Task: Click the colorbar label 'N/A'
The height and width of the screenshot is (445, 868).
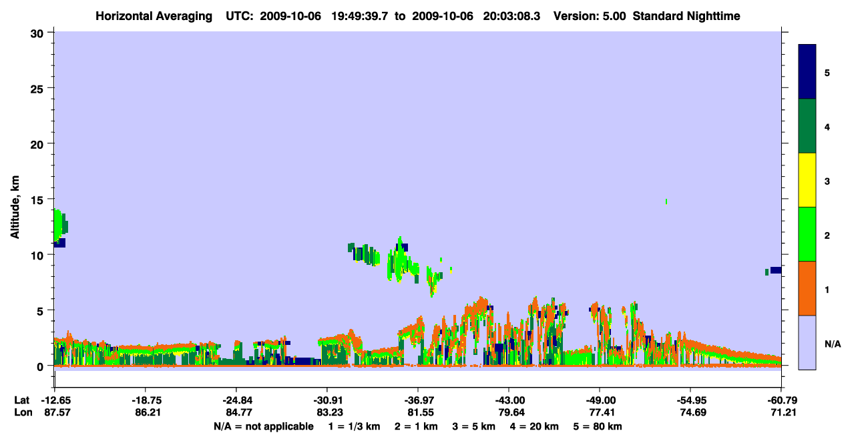Action: click(x=832, y=344)
